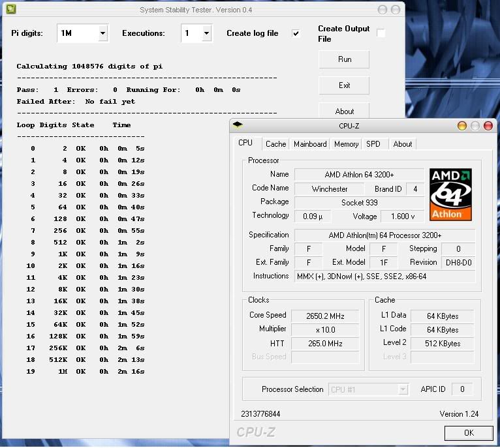Click the middle gray CPU-Z window button
This screenshot has width=500, height=448.
tap(475, 126)
